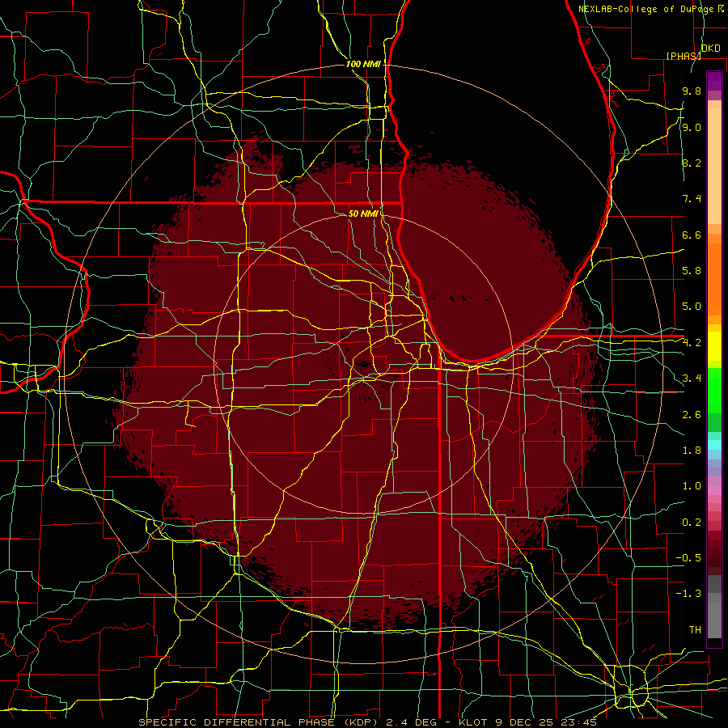The width and height of the screenshot is (728, 728).
Task: Click the 1.8 value on the color scale
Action: (x=692, y=451)
